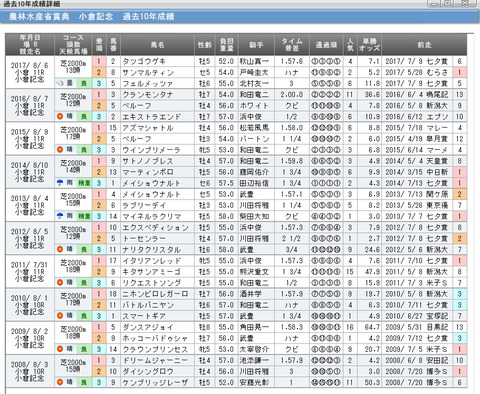
Task: Click the 前走 column header
Action: coord(424,45)
